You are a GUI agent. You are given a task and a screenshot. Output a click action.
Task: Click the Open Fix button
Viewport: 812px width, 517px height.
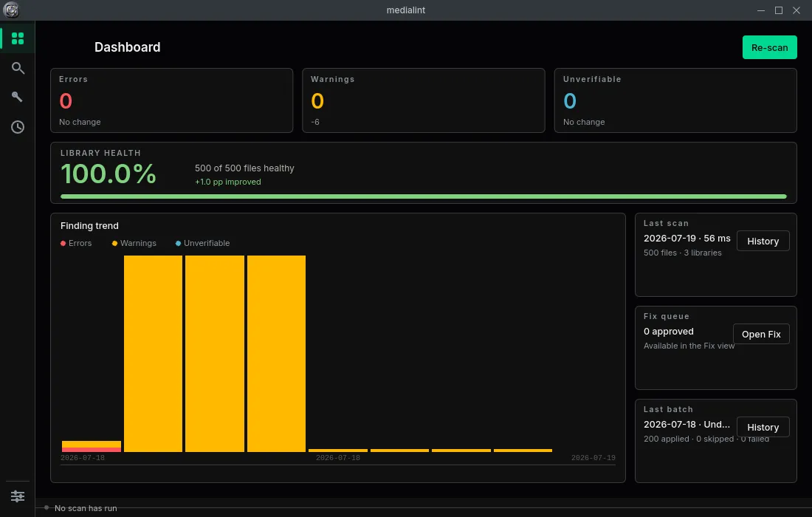[761, 334]
